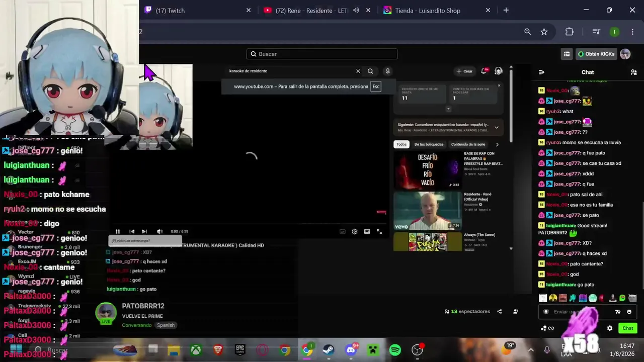Viewport: 644px width, 362px height.
Task: Open the browser three-dot menu
Action: [632, 32]
